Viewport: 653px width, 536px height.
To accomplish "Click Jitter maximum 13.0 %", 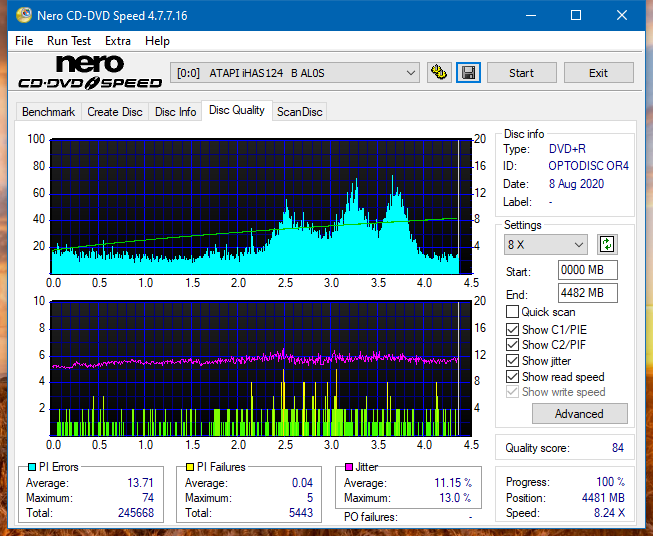I will (x=456, y=498).
